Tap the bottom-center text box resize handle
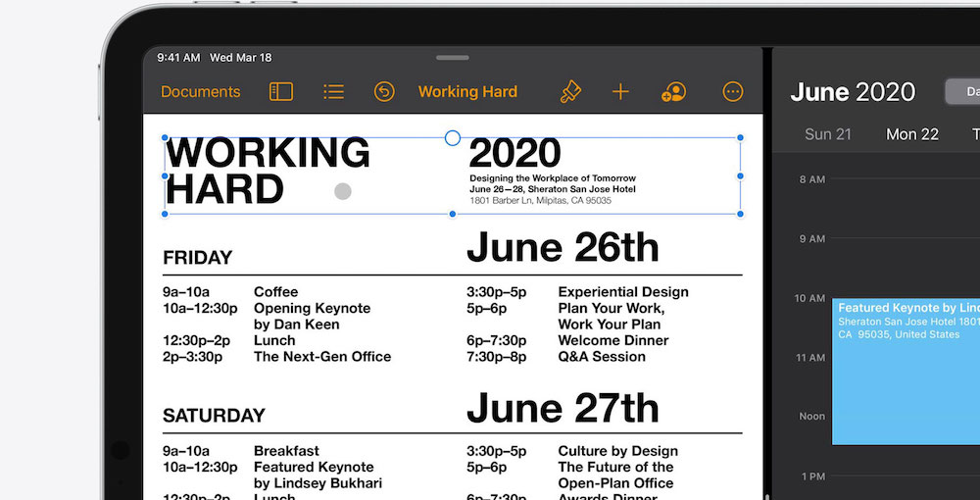980x500 pixels. (453, 215)
